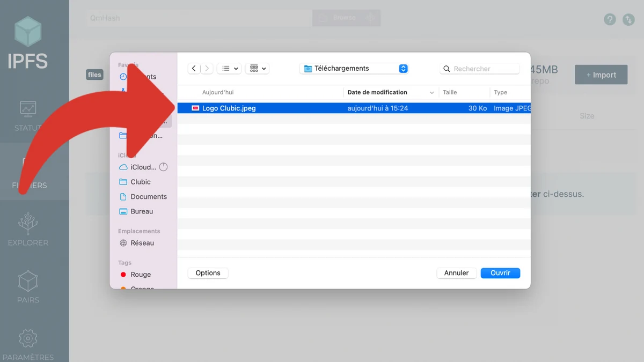Click the Clubic folder icon
This screenshot has height=362, width=644.
pyautogui.click(x=123, y=182)
